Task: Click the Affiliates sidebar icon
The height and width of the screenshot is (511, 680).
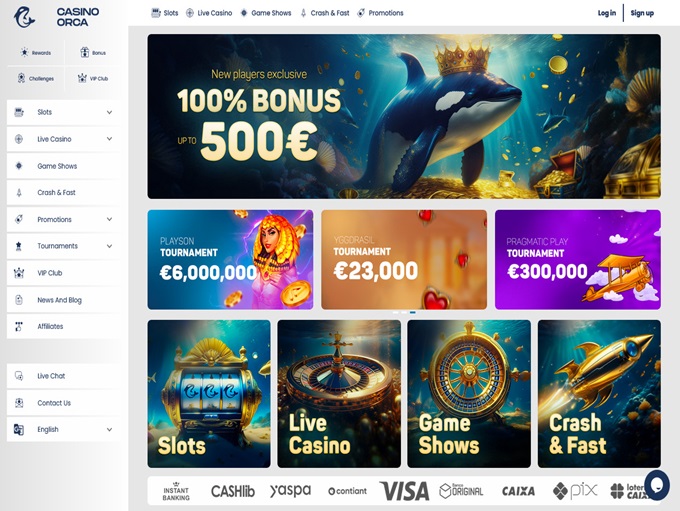Action: coord(19,326)
